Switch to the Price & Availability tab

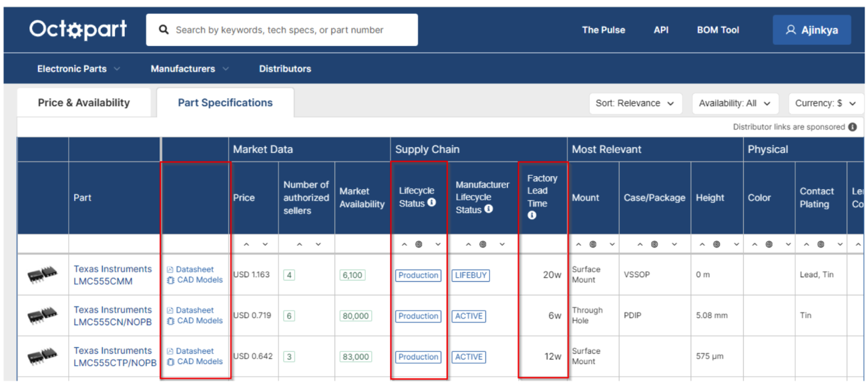coord(84,102)
